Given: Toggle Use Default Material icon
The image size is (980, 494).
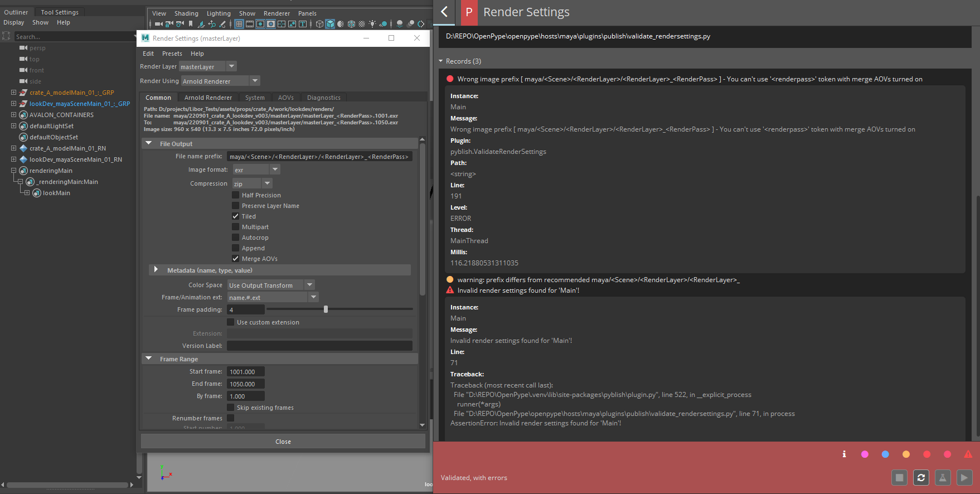Looking at the screenshot, I should click(341, 24).
